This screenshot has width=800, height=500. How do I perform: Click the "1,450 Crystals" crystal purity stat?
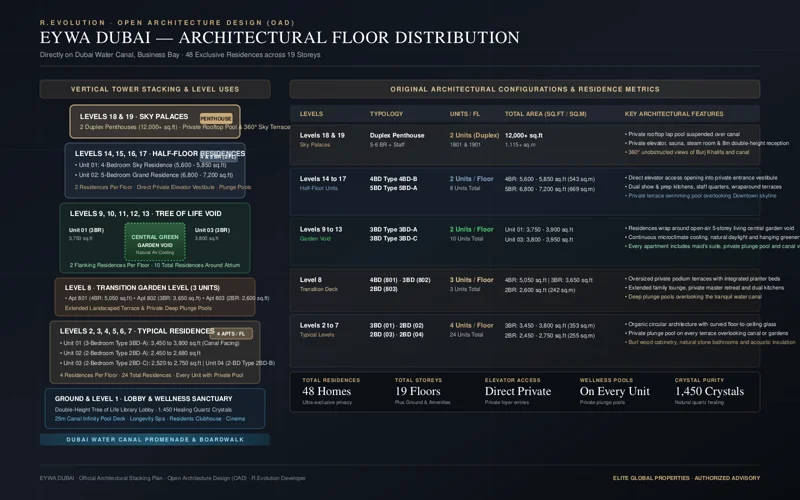[x=709, y=391]
